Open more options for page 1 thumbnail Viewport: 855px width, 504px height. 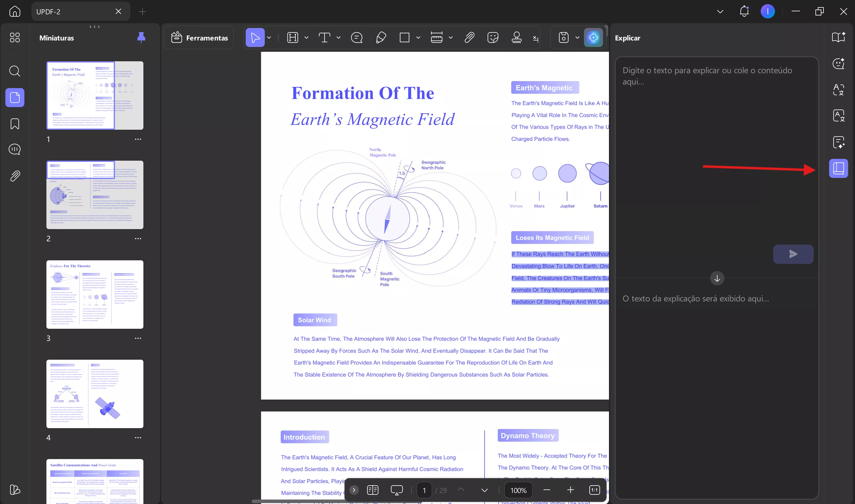click(138, 139)
